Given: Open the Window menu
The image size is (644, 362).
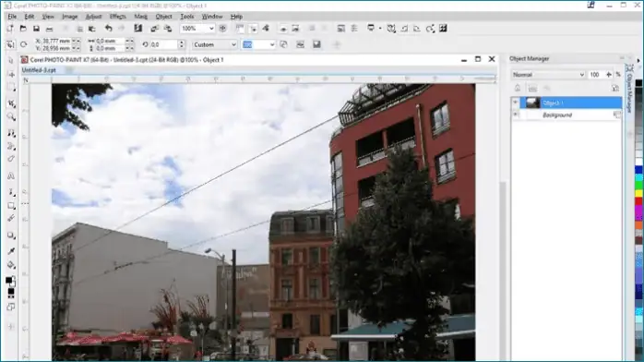Looking at the screenshot, I should [212, 17].
